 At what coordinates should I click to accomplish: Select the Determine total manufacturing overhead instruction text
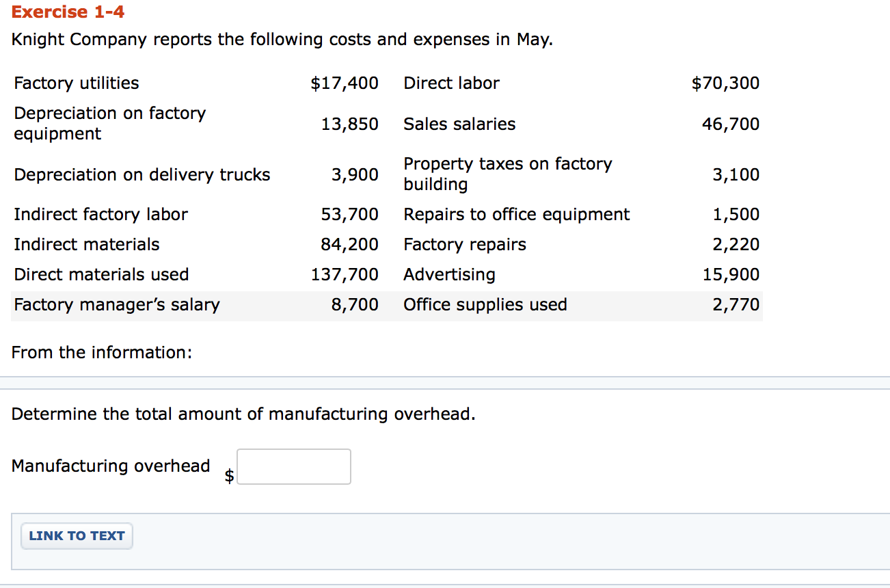[x=243, y=414]
